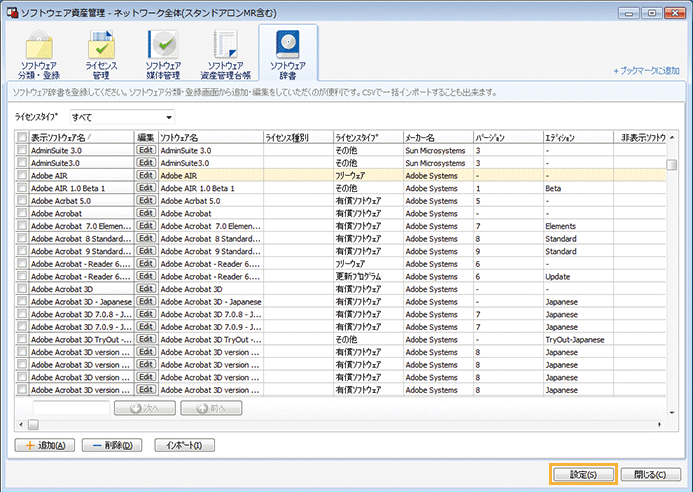The image size is (693, 492).
Task: Open the ソフトウェア分類・登録 folder icon
Action: click(39, 55)
